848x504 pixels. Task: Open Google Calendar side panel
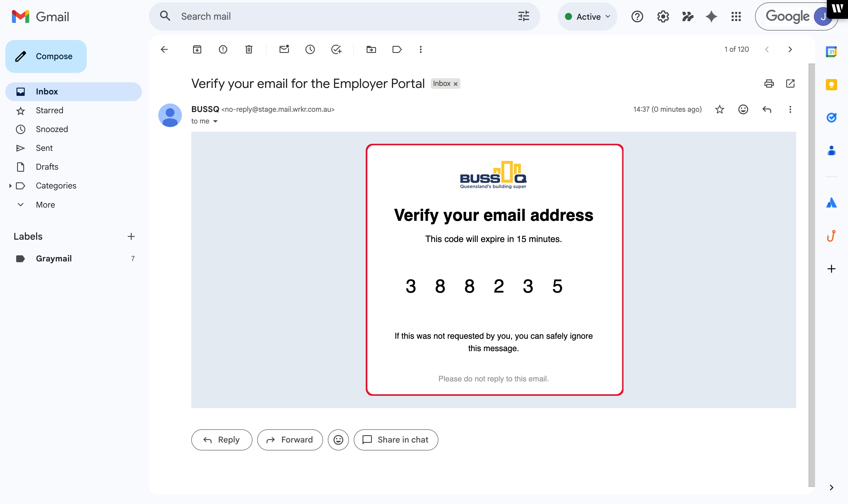point(831,52)
